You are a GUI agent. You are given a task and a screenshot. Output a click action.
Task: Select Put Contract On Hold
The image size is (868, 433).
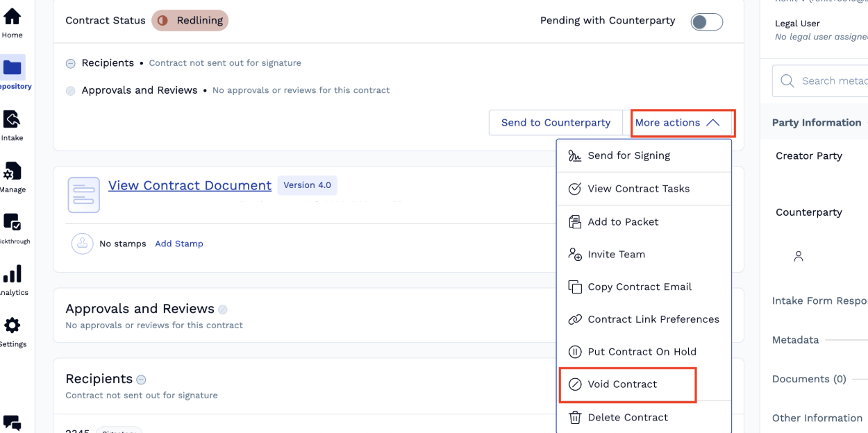(x=642, y=352)
